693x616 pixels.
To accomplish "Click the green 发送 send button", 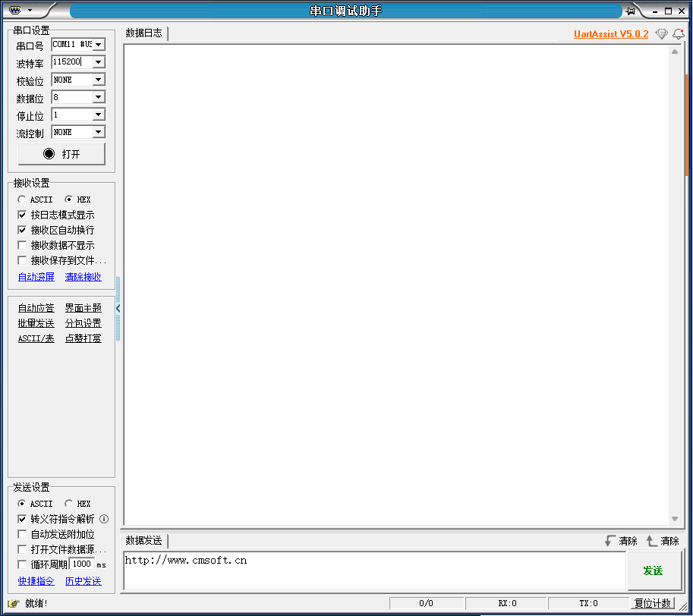I will pyautogui.click(x=654, y=570).
